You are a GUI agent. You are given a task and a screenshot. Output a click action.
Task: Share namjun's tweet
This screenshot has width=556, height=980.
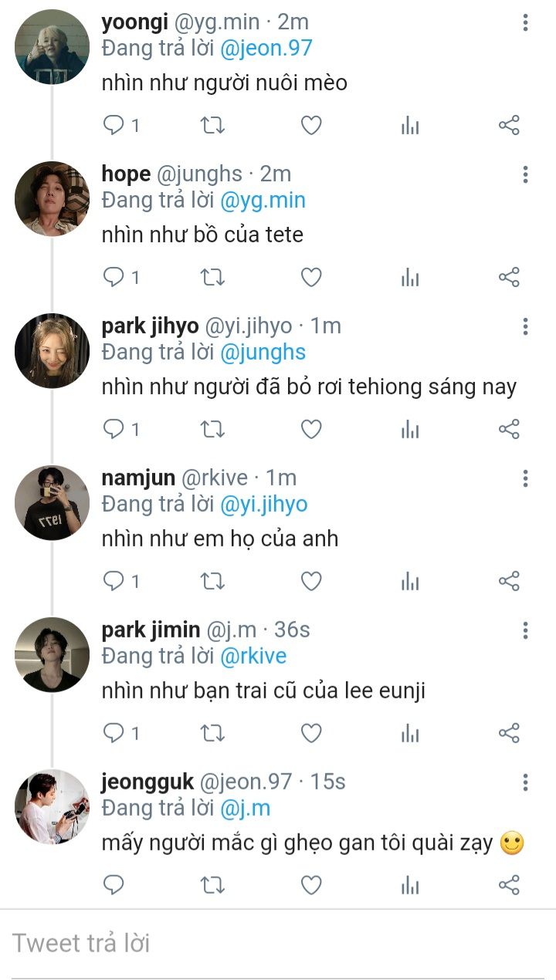point(509,582)
